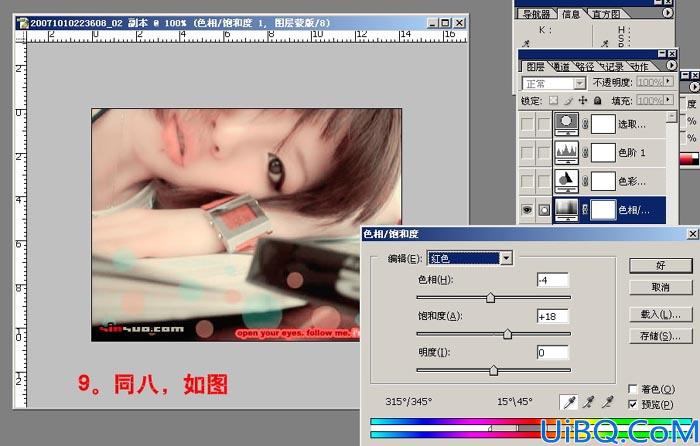Show the 色彩 layer via its visibility box

coord(527,181)
